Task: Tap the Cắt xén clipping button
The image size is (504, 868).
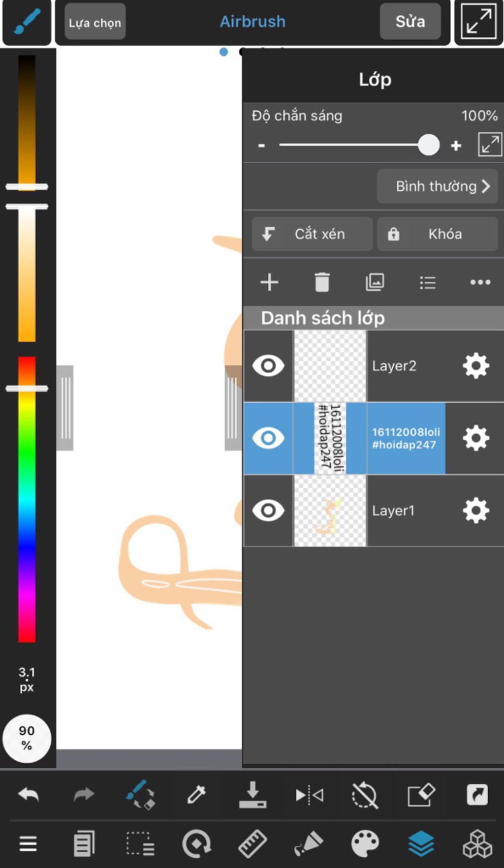Action: [x=312, y=234]
